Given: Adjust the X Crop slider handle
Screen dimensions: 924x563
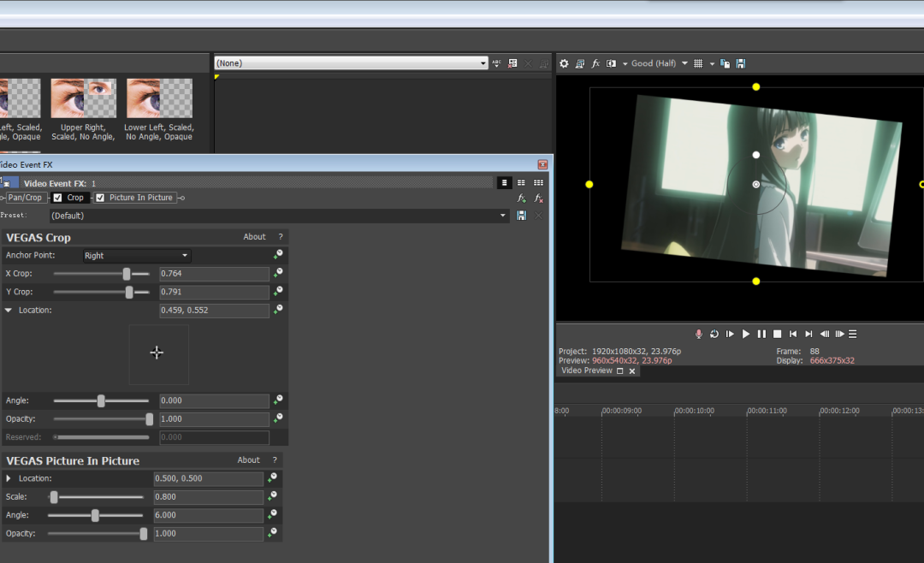Looking at the screenshot, I should click(x=127, y=274).
